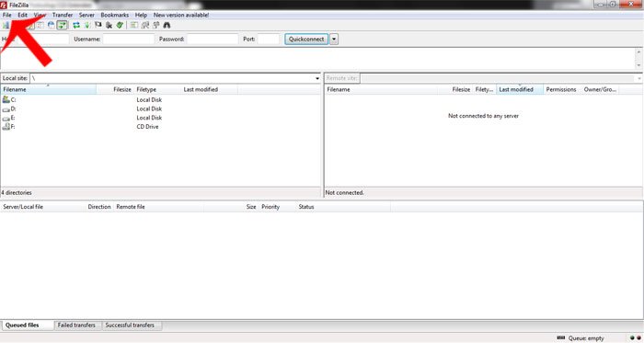Image resolution: width=644 pixels, height=343 pixels.
Task: Click the Reconnect green check icon
Action: pos(120,25)
